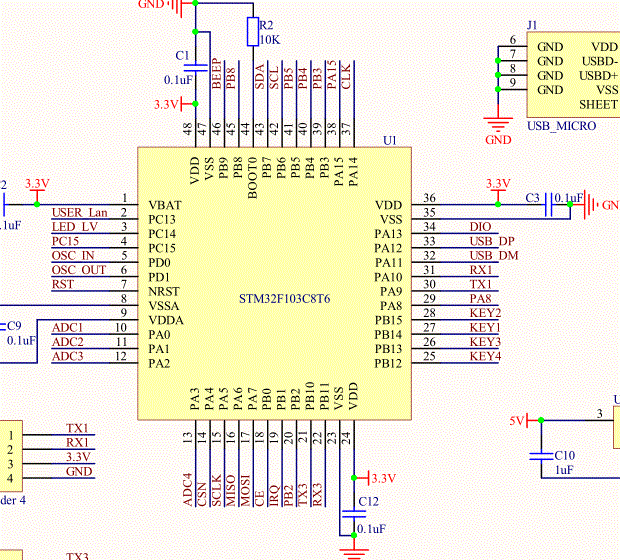Select the C10 capacitor symbol

tap(541, 456)
